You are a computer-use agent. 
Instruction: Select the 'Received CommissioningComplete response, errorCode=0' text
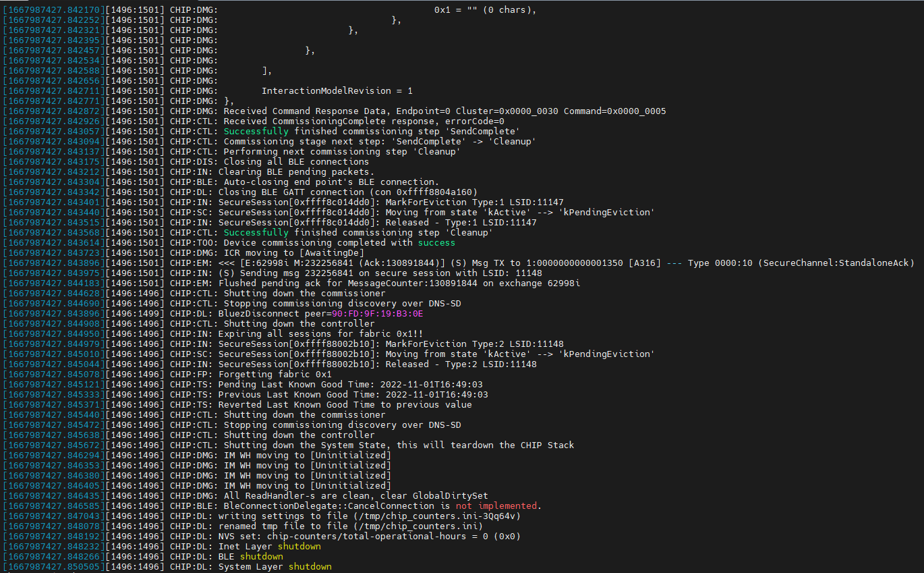coord(364,121)
